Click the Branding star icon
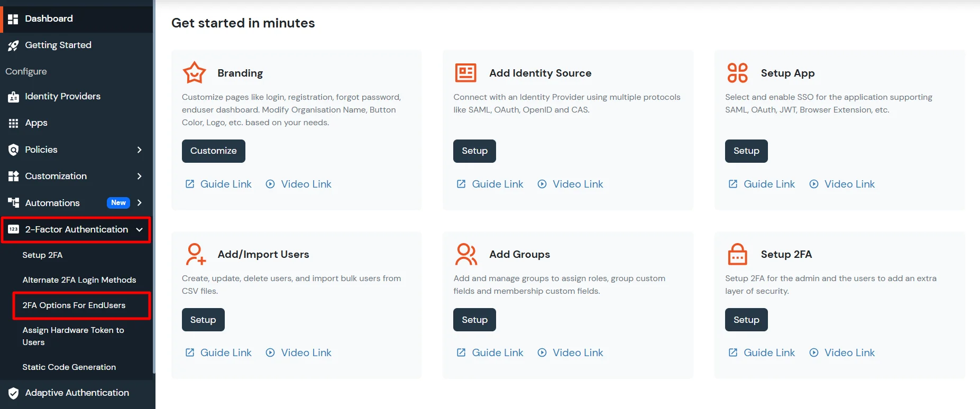 [x=194, y=72]
